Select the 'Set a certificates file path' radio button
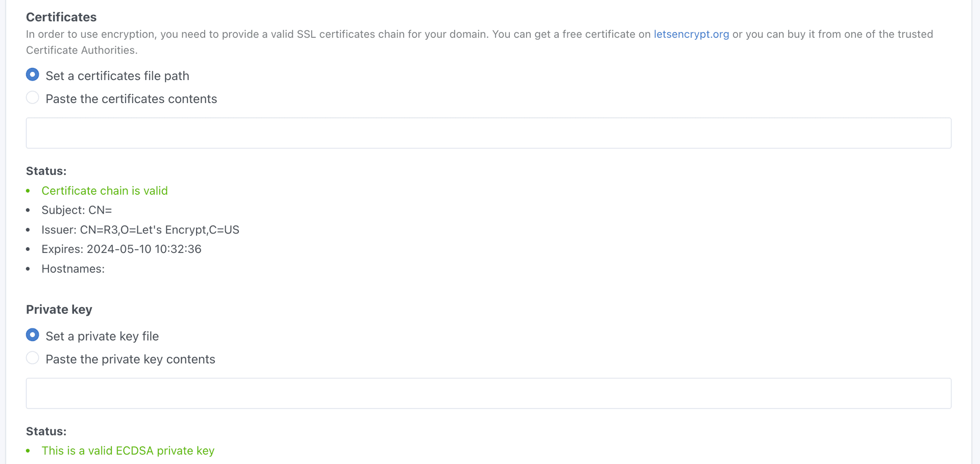The width and height of the screenshot is (980, 464). tap(33, 75)
